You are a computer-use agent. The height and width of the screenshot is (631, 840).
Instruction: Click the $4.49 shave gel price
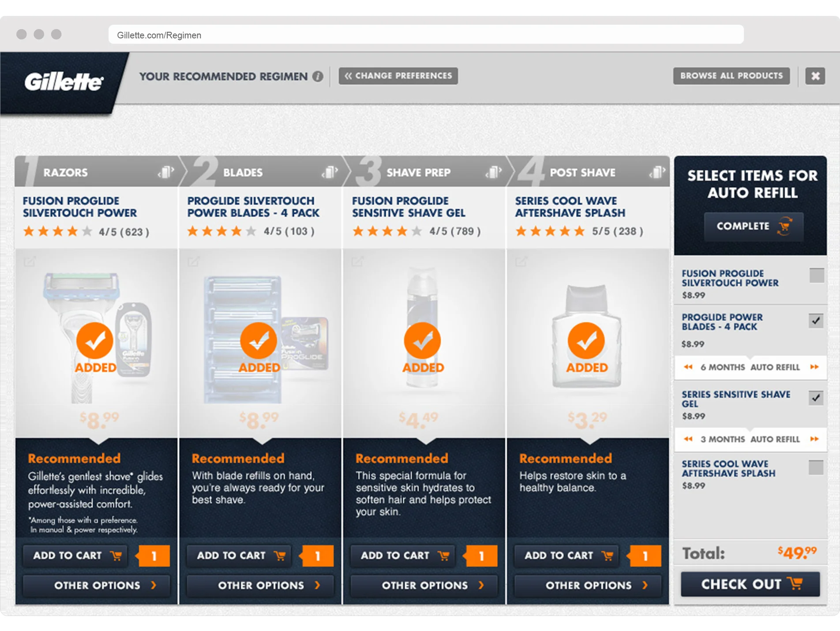[419, 420]
